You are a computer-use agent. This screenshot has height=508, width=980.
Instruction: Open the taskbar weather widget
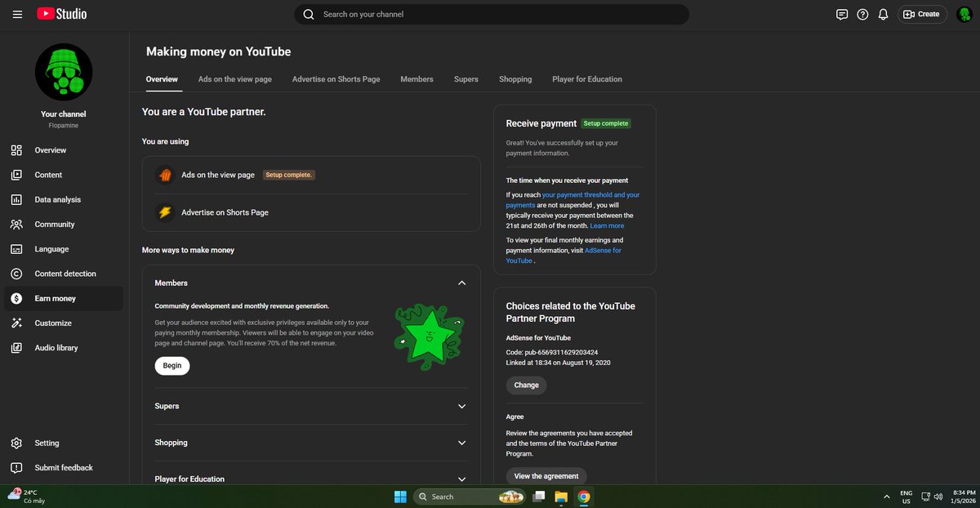coord(26,497)
